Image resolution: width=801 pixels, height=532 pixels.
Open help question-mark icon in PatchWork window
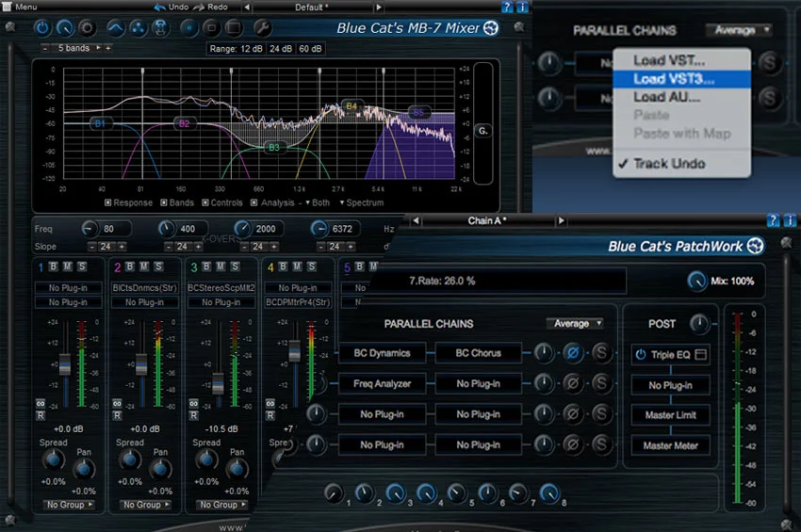tap(773, 220)
